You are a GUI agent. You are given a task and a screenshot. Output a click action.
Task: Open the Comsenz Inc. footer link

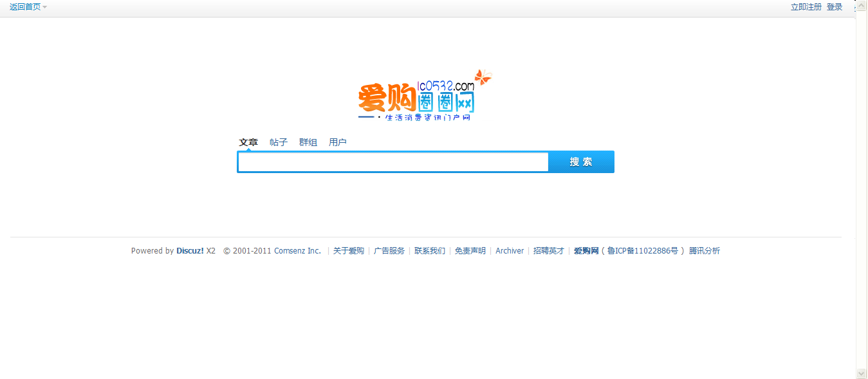pyautogui.click(x=297, y=251)
